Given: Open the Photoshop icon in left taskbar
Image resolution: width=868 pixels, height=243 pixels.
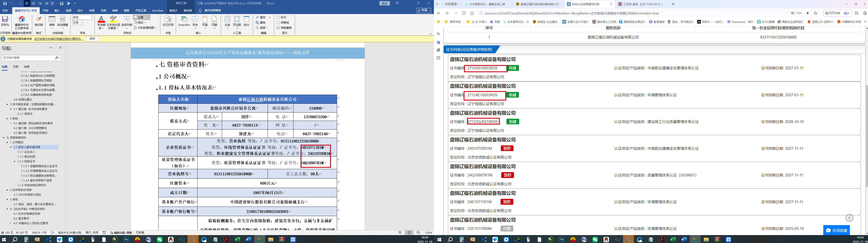Looking at the screenshot, I should pyautogui.click(x=126, y=240).
